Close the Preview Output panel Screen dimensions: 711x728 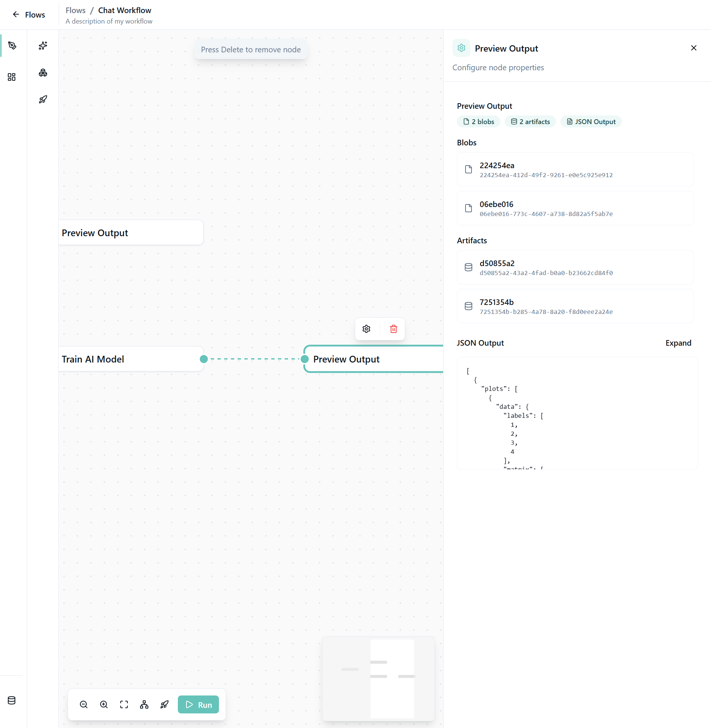point(693,48)
